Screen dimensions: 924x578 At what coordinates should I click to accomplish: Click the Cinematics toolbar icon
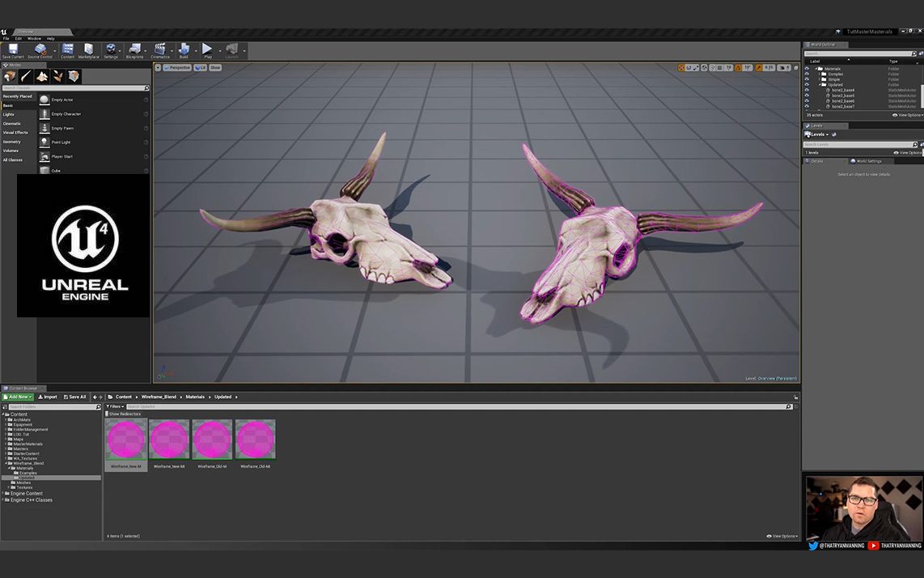click(x=159, y=49)
